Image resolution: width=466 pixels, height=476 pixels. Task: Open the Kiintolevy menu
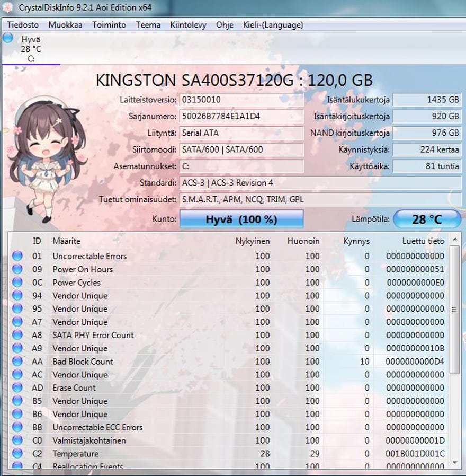point(188,25)
